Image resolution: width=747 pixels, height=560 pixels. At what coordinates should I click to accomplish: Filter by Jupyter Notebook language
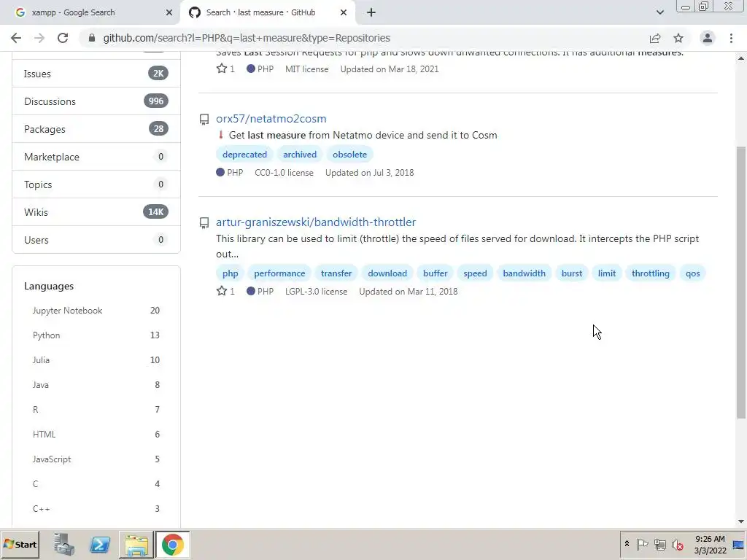pyautogui.click(x=96, y=311)
